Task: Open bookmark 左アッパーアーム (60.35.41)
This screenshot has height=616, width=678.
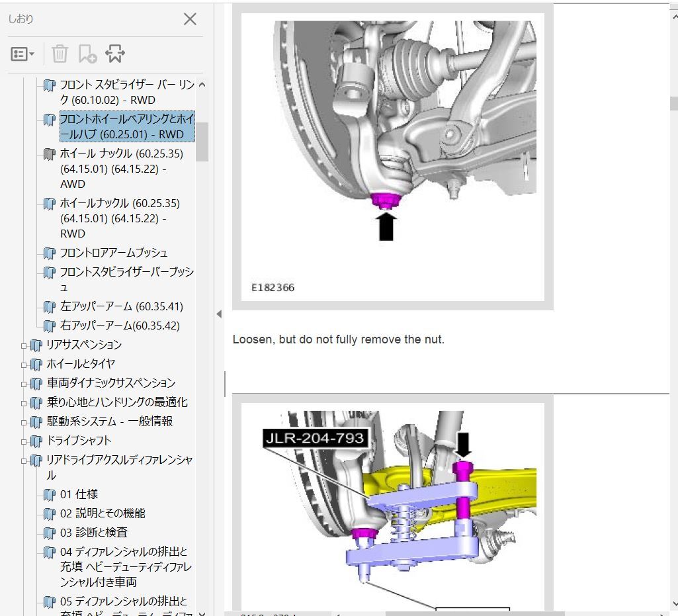Action: point(122,306)
